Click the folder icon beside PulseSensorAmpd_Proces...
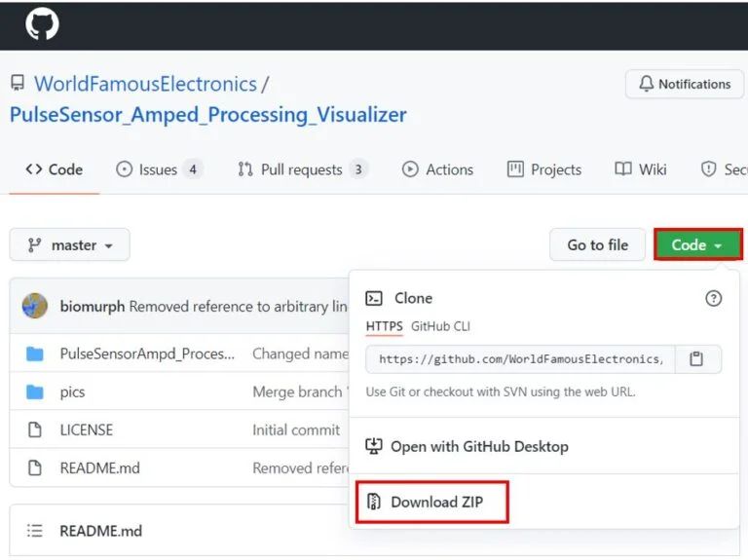Viewport: 748px width, 560px height. pyautogui.click(x=34, y=354)
